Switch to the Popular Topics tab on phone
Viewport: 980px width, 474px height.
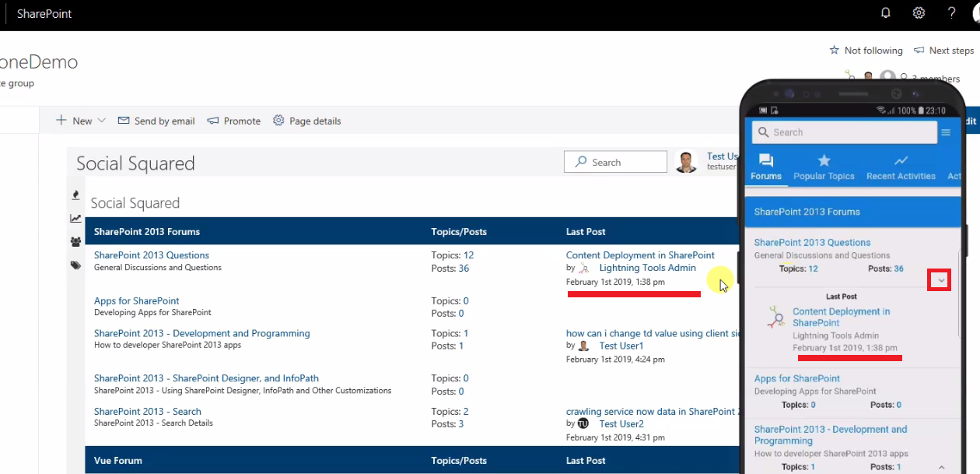pyautogui.click(x=824, y=167)
